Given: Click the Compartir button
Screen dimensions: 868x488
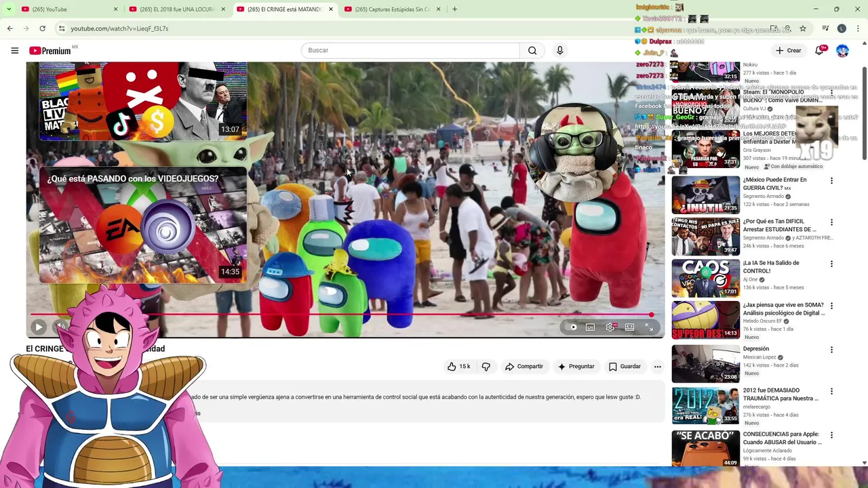Looking at the screenshot, I should point(524,366).
